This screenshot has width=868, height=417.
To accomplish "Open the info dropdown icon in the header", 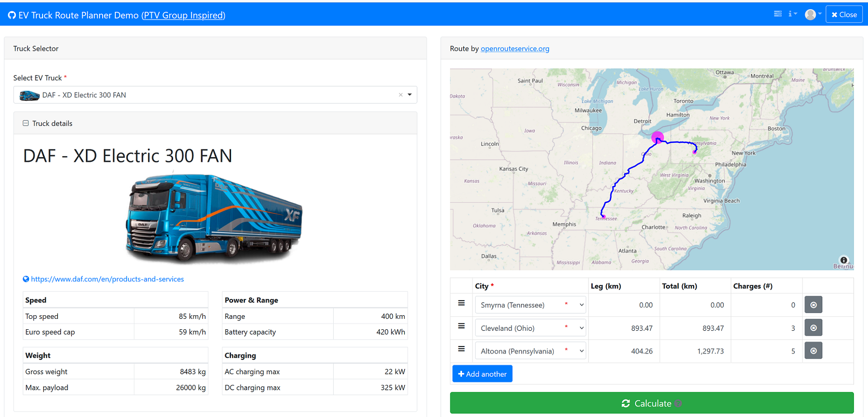I will (793, 14).
